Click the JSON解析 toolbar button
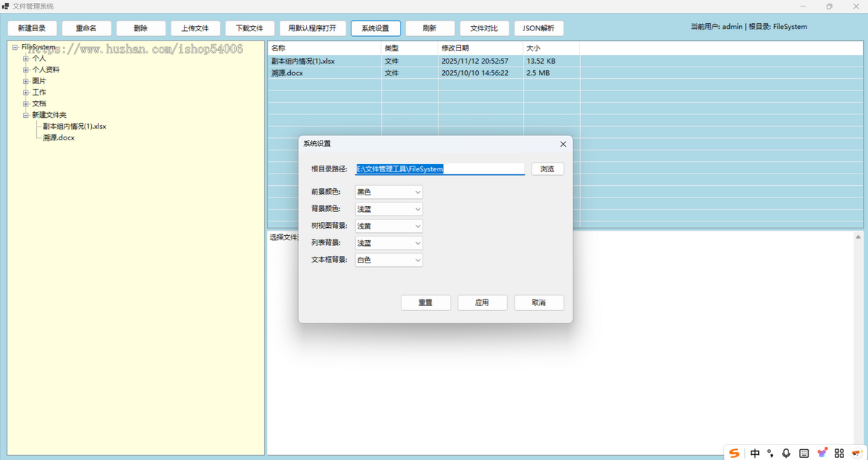 (x=539, y=28)
